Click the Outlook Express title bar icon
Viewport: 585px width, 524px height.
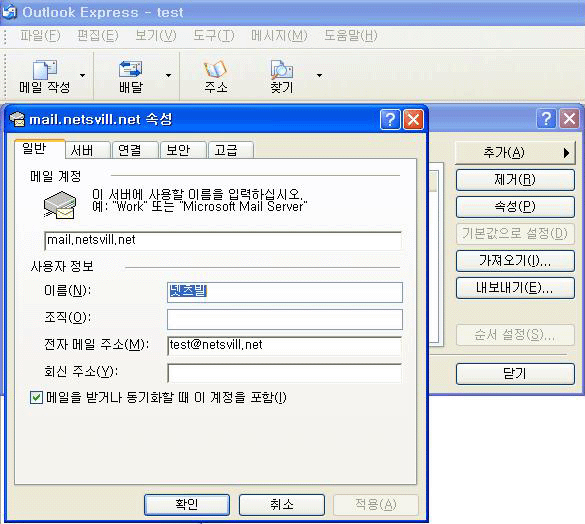9,12
